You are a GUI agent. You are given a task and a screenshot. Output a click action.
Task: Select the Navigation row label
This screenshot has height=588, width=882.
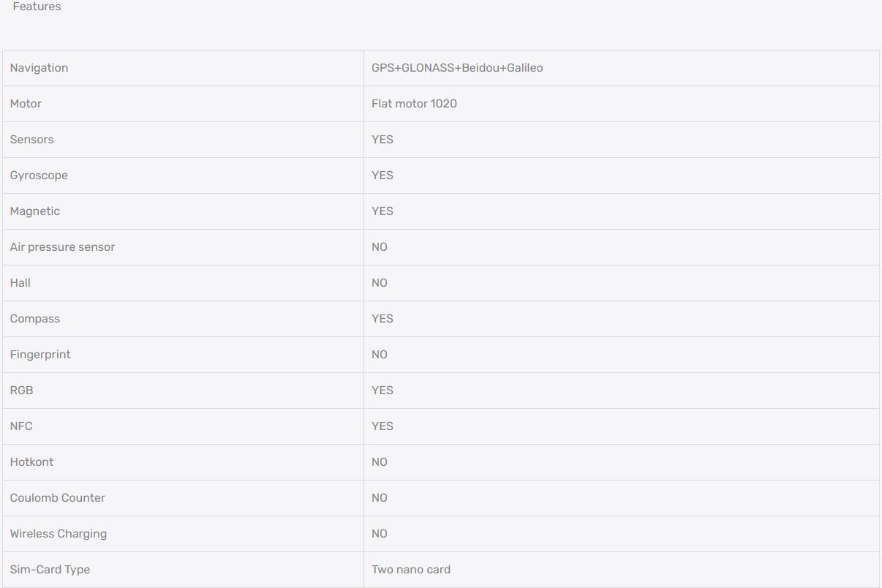coord(39,68)
